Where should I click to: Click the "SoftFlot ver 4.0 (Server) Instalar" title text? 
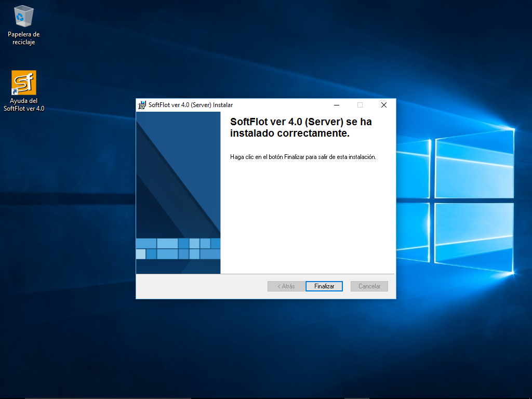click(191, 105)
